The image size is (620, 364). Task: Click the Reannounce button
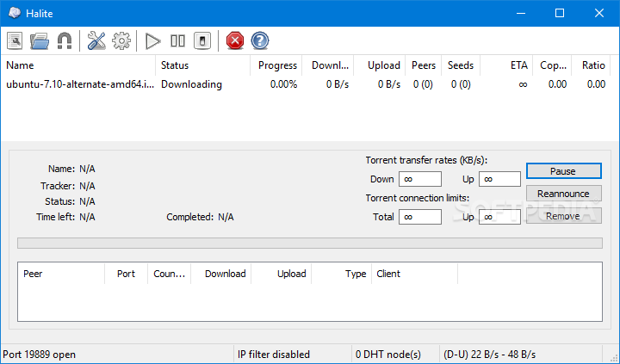coord(563,194)
